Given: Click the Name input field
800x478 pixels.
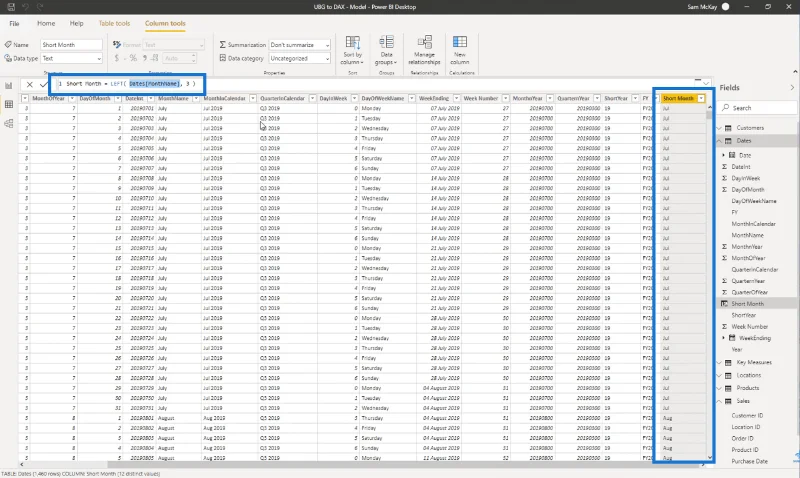Looking at the screenshot, I should pos(71,45).
